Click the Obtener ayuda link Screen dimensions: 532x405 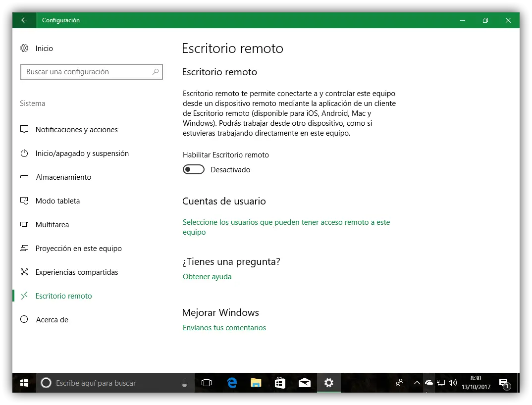click(x=207, y=276)
